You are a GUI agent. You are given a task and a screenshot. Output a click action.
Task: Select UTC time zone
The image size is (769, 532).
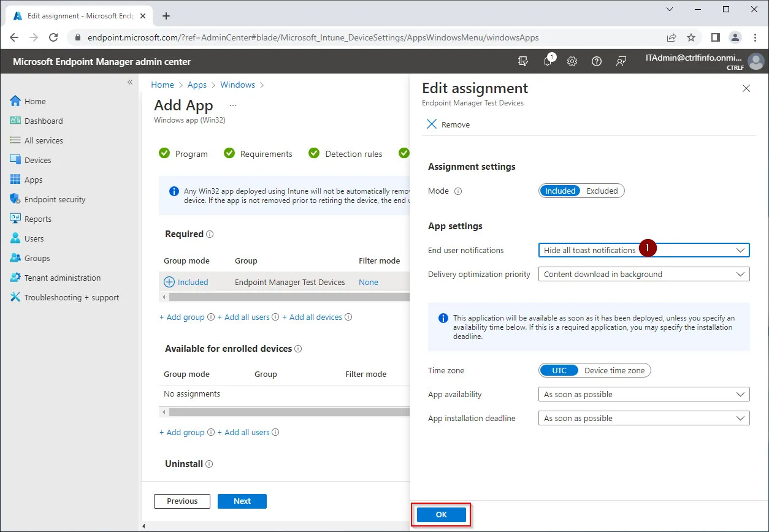[x=559, y=370]
